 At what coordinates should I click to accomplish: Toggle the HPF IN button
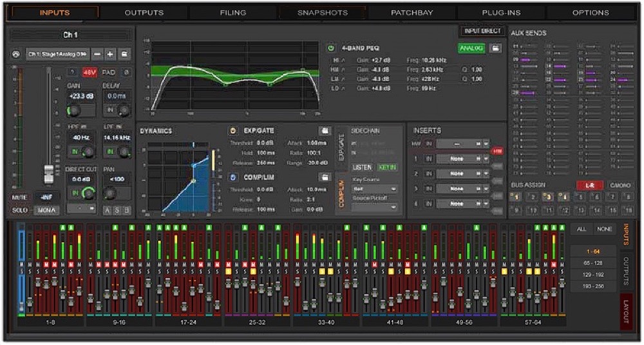(75, 152)
